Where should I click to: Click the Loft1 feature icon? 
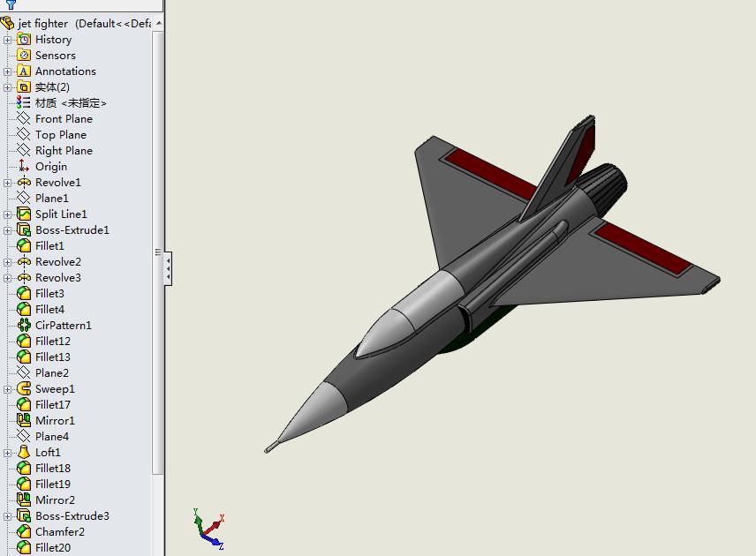[x=24, y=453]
